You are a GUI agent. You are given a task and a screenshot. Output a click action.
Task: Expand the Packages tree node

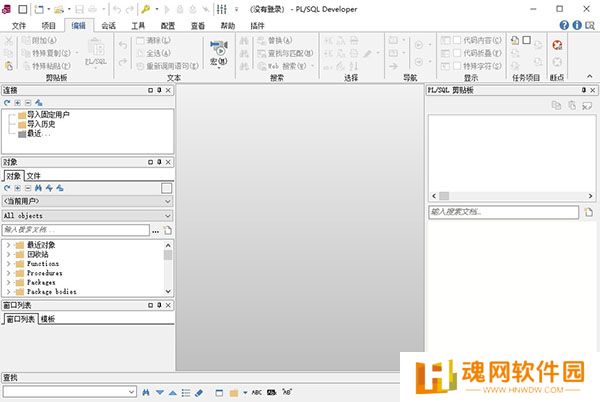[8, 282]
